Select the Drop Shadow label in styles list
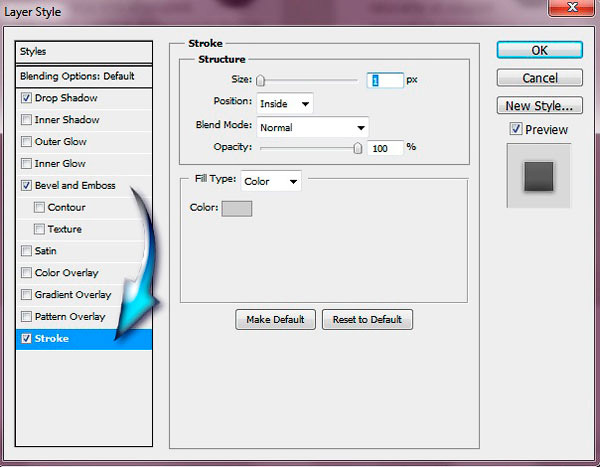The width and height of the screenshot is (600, 467). coord(66,98)
